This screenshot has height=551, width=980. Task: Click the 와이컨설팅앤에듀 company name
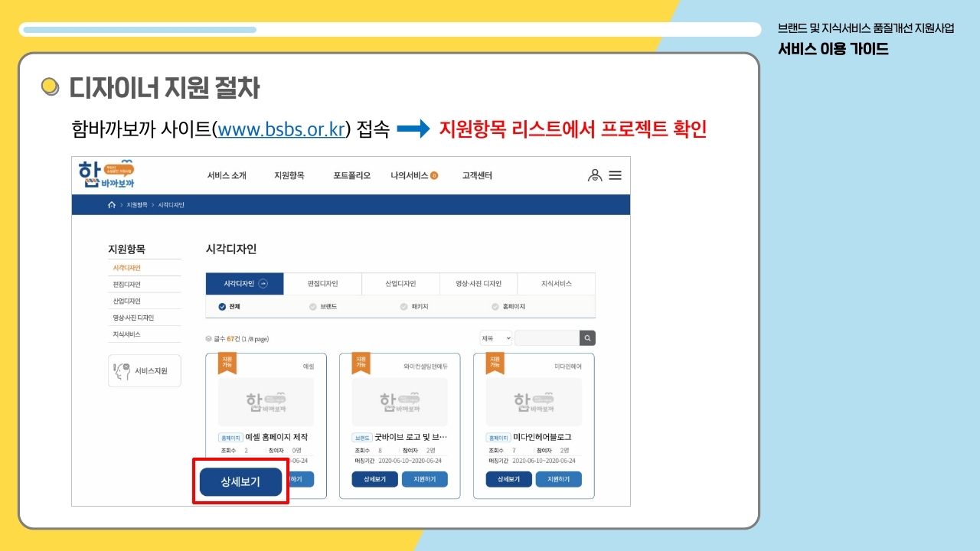tap(426, 367)
